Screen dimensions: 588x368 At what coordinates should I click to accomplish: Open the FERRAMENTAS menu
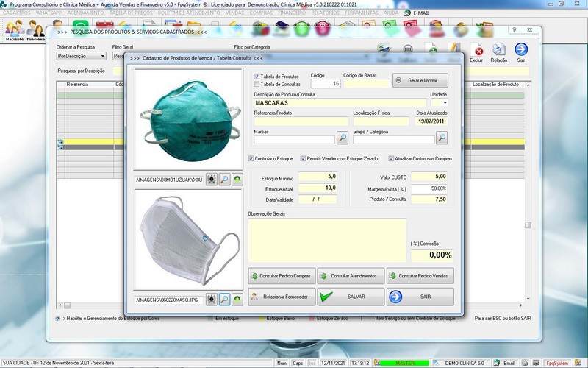[362, 13]
